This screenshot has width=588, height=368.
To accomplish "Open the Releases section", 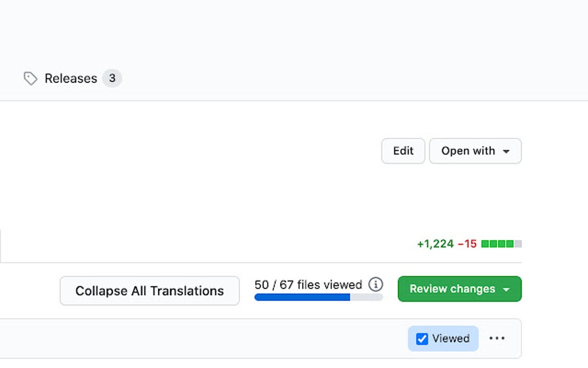I will pyautogui.click(x=70, y=78).
